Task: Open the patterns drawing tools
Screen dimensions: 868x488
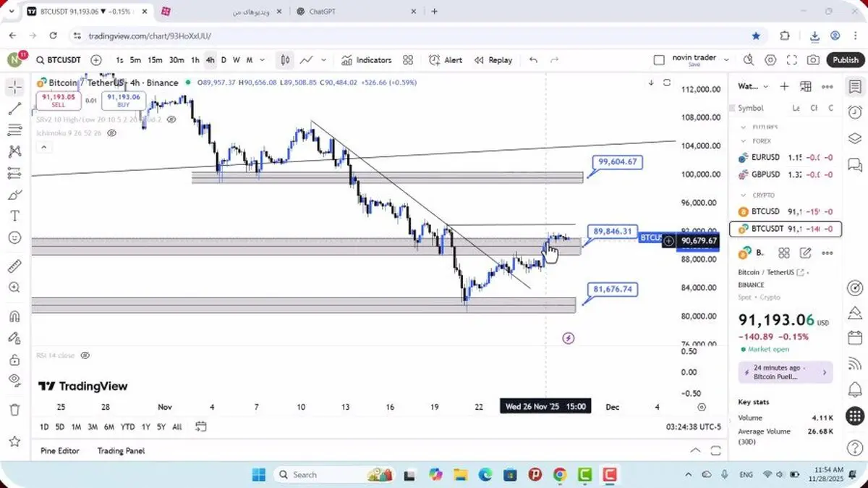Action: pos(14,151)
